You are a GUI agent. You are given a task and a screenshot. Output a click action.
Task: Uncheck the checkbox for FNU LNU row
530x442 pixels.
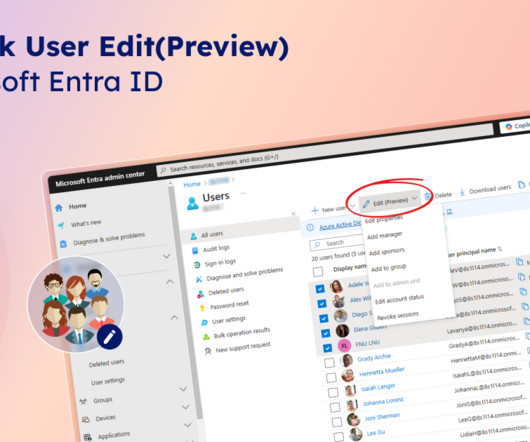point(327,348)
